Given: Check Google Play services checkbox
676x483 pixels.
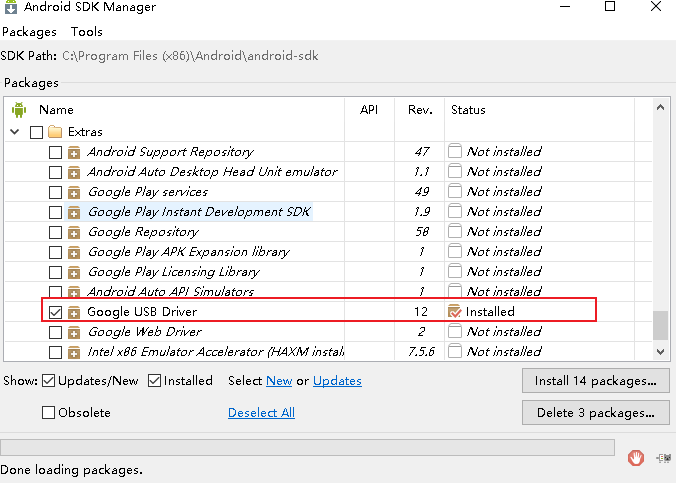Looking at the screenshot, I should [55, 192].
